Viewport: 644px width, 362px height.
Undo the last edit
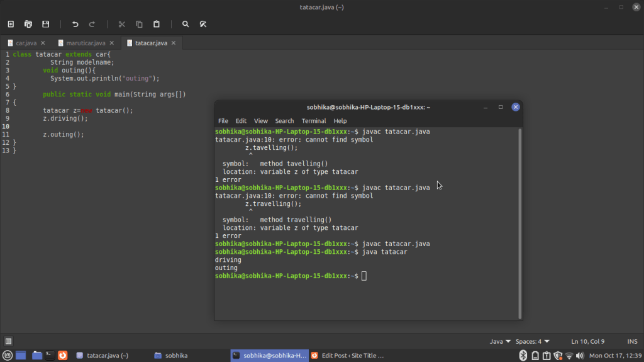coord(75,24)
